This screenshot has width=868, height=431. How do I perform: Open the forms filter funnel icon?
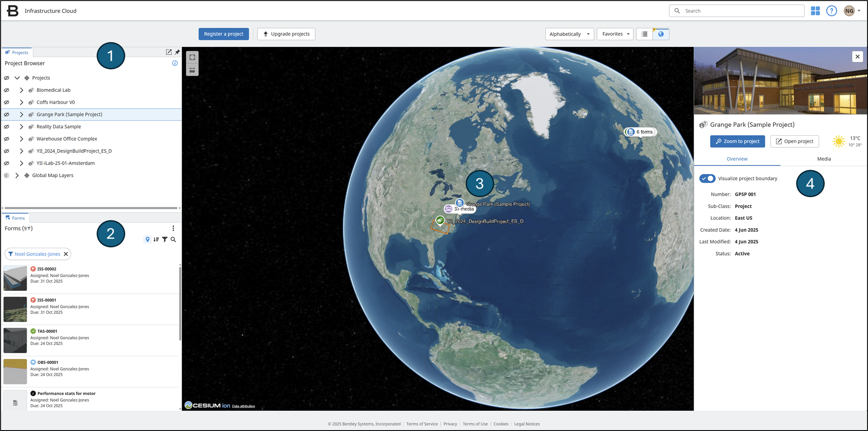[x=165, y=239]
